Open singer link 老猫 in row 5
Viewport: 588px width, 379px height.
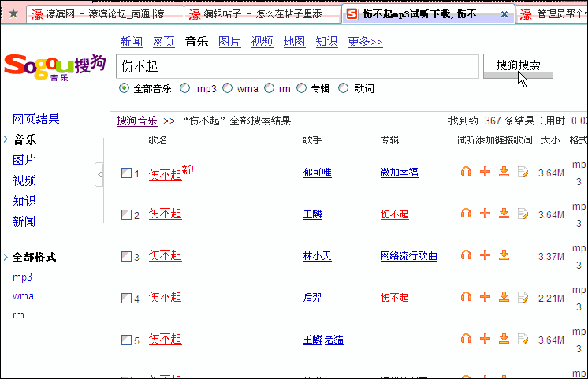[x=333, y=340]
